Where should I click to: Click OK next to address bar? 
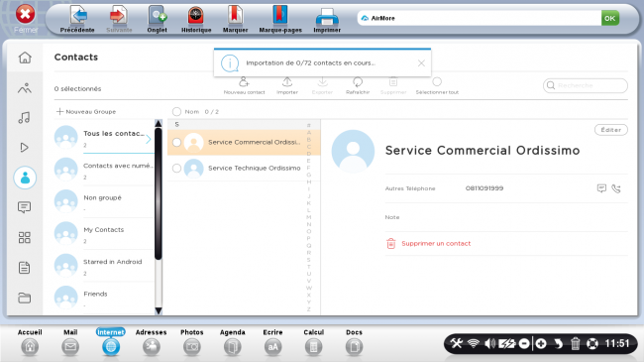coord(610,18)
